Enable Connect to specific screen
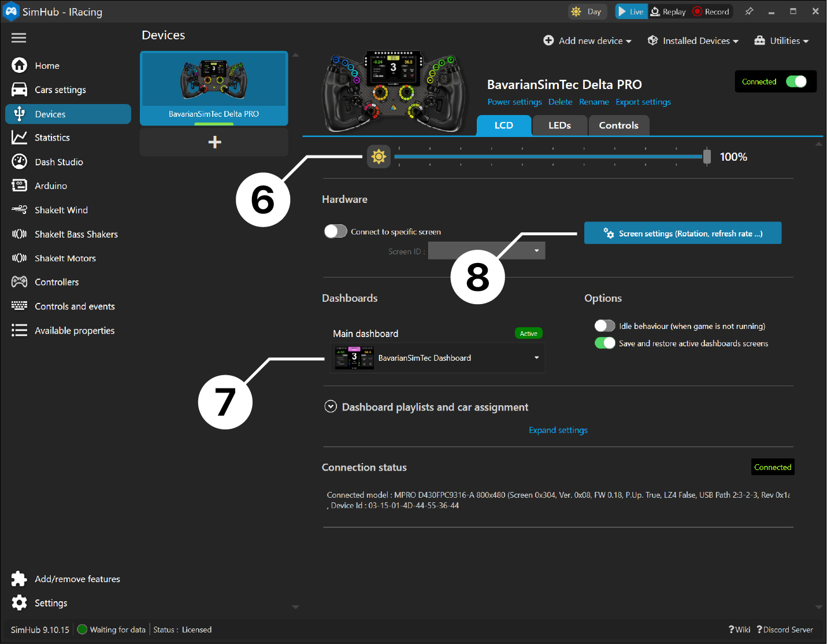 tap(335, 231)
